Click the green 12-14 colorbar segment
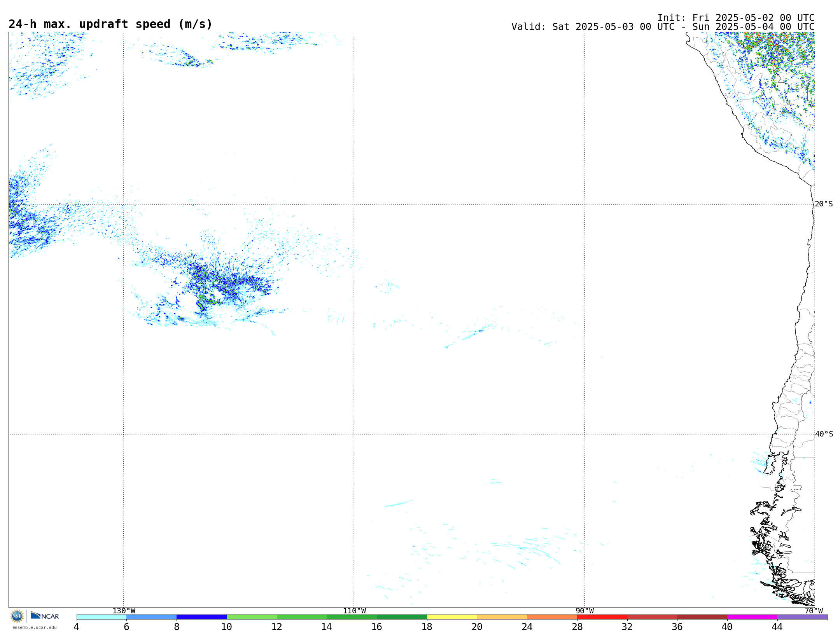840x632 pixels. tap(302, 617)
